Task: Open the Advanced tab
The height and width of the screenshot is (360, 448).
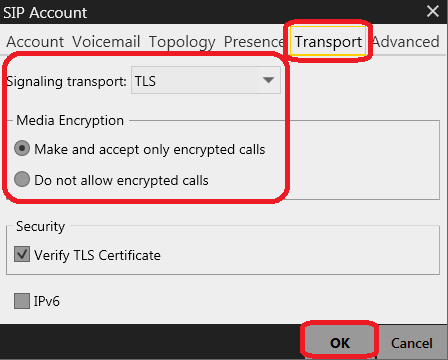Action: 405,42
